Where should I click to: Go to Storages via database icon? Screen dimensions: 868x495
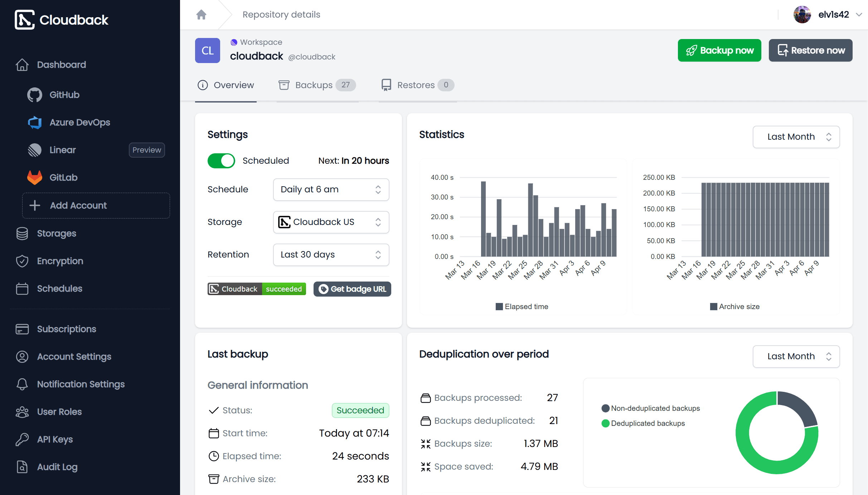[x=22, y=234]
